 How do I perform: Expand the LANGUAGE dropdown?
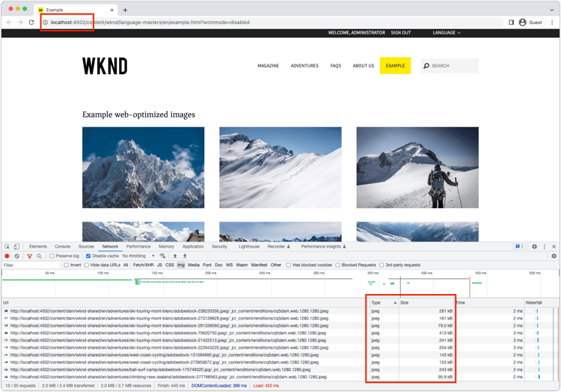[447, 33]
